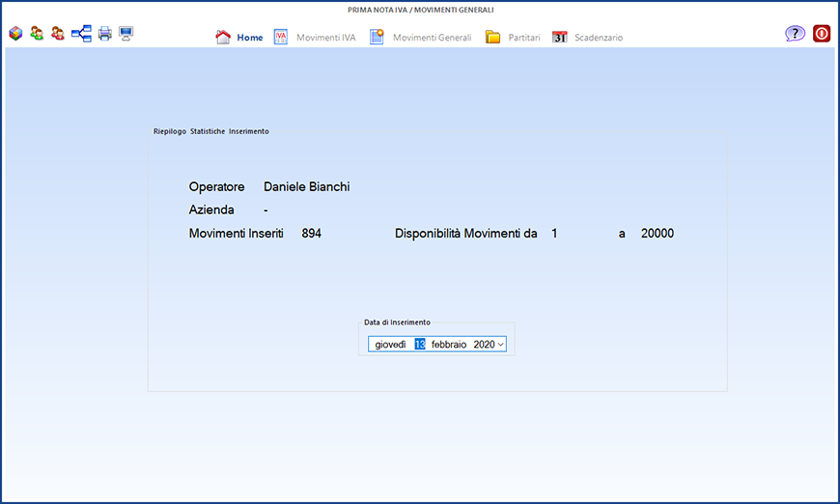Click the second users icon with red badge
The height and width of the screenshot is (504, 840).
pyautogui.click(x=58, y=34)
